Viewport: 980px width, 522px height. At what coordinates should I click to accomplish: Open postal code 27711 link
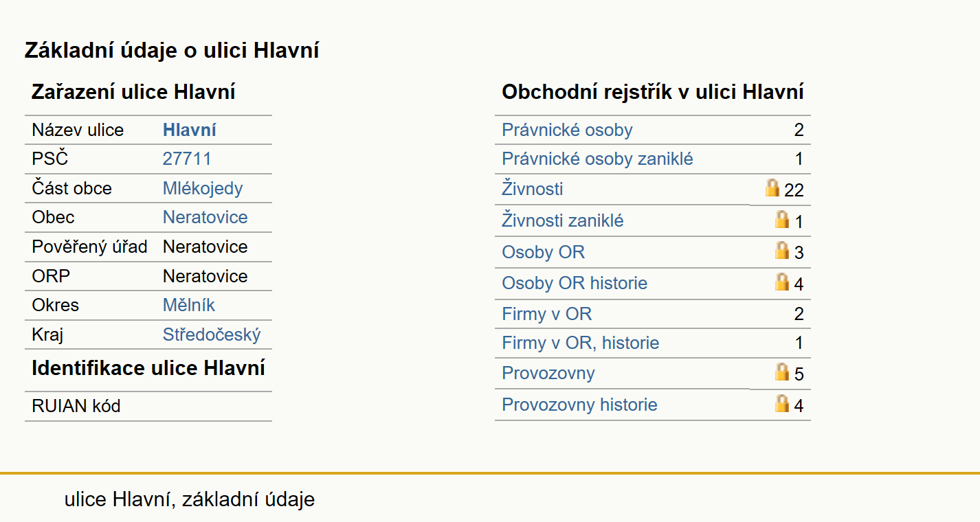[x=187, y=159]
